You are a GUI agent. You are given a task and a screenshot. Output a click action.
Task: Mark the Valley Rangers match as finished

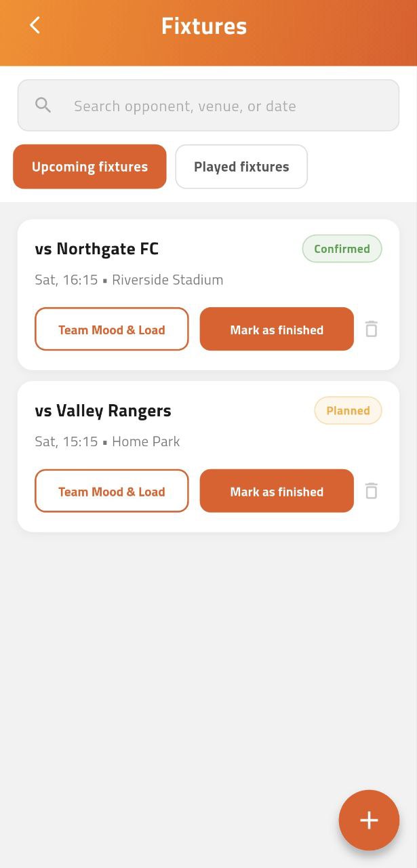(276, 491)
